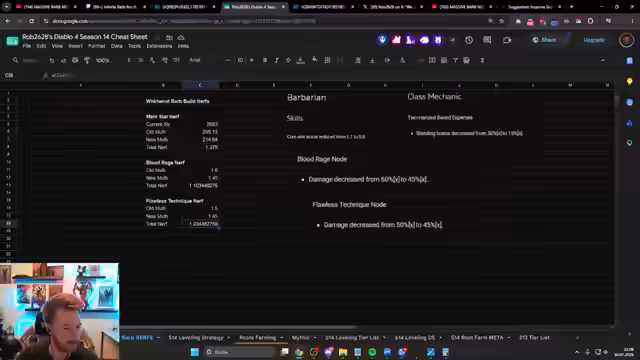The height and width of the screenshot is (360, 640).
Task: Open Roots Farming tab dropdown arrow
Action: tap(281, 338)
